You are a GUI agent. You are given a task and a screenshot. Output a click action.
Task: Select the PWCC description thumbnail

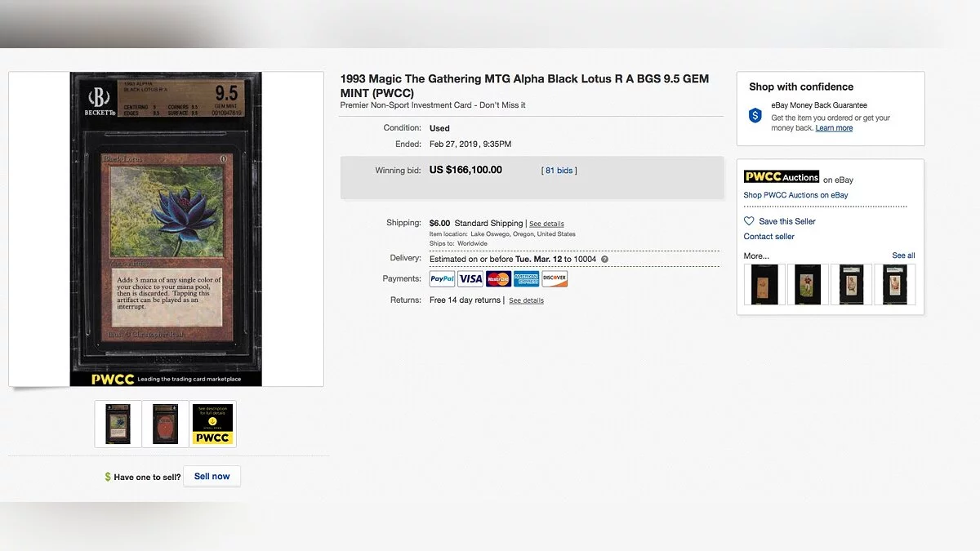212,424
